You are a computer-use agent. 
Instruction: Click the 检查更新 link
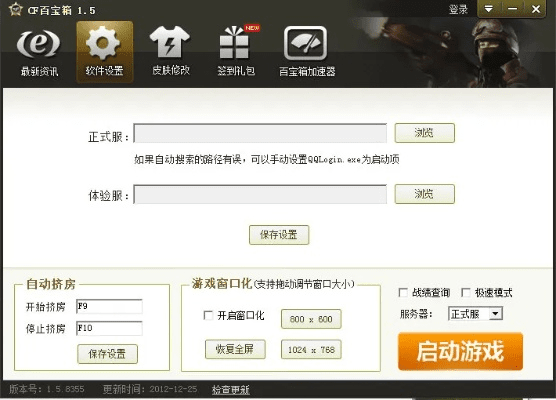point(230,390)
